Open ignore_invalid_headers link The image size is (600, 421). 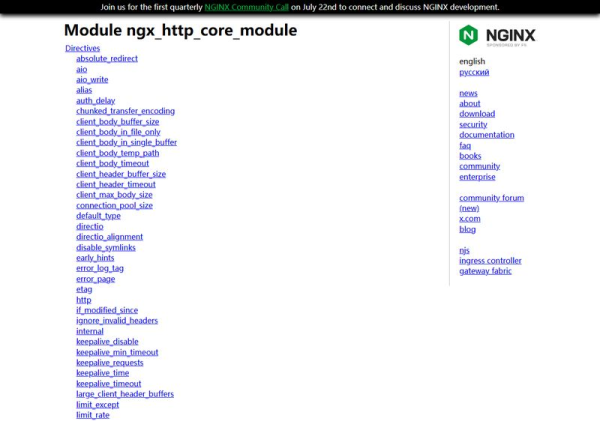117,321
